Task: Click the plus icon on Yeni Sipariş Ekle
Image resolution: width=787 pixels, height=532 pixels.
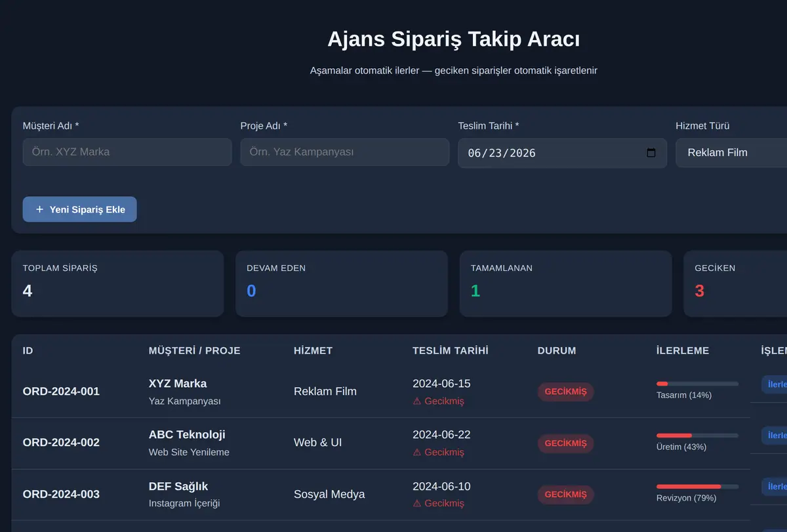Action: pyautogui.click(x=39, y=209)
